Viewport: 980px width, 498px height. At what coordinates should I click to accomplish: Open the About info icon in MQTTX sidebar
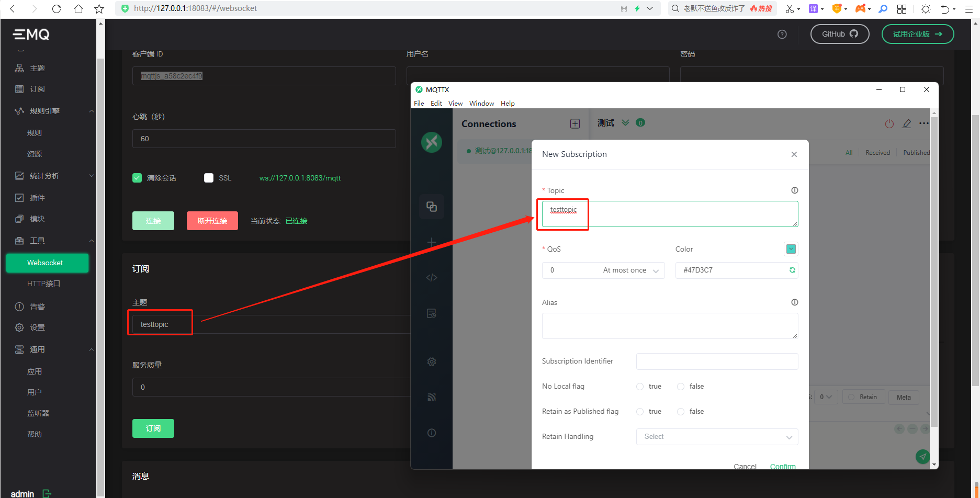click(x=432, y=433)
